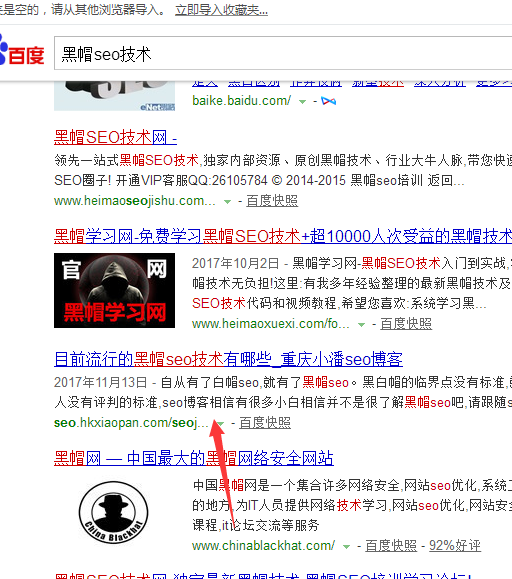Click 立即导入收藏夹 link
The width and height of the screenshot is (512, 579).
pyautogui.click(x=221, y=10)
